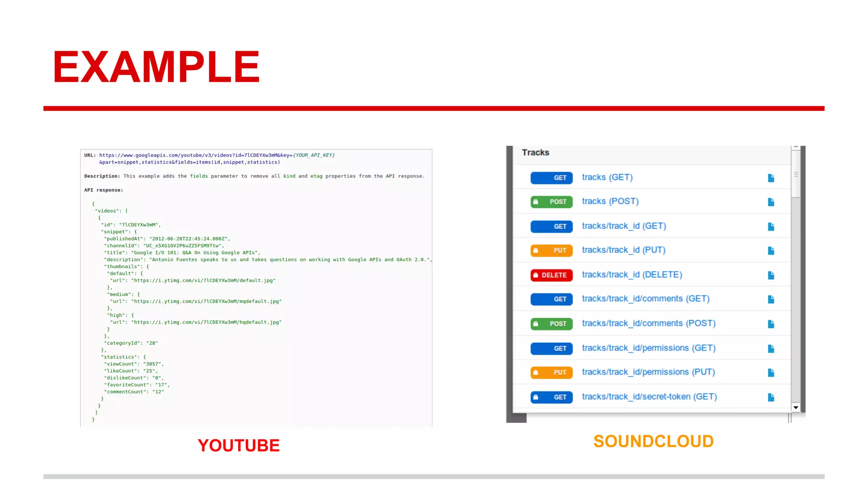Open the doc icon for tracks/track_id (DELETE)
Image resolution: width=868 pixels, height=488 pixels.
point(771,275)
